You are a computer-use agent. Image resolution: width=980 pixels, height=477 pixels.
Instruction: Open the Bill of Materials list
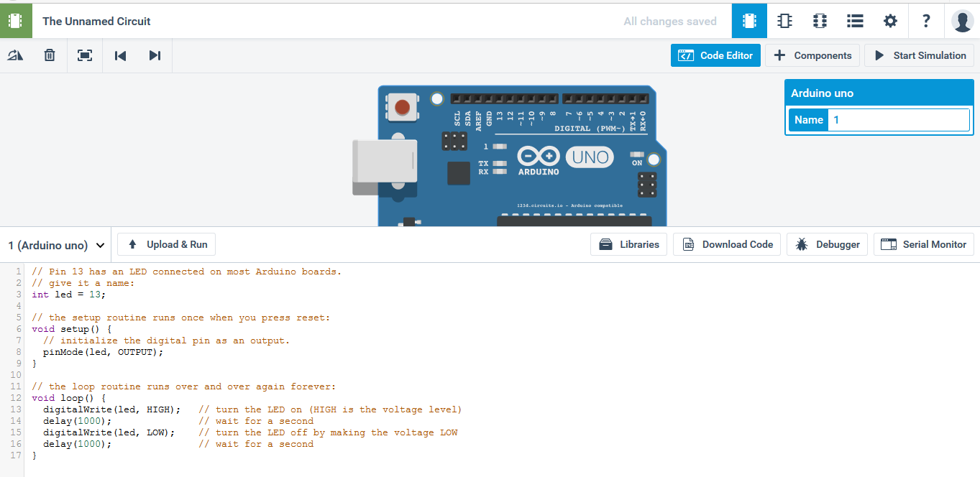pos(854,21)
